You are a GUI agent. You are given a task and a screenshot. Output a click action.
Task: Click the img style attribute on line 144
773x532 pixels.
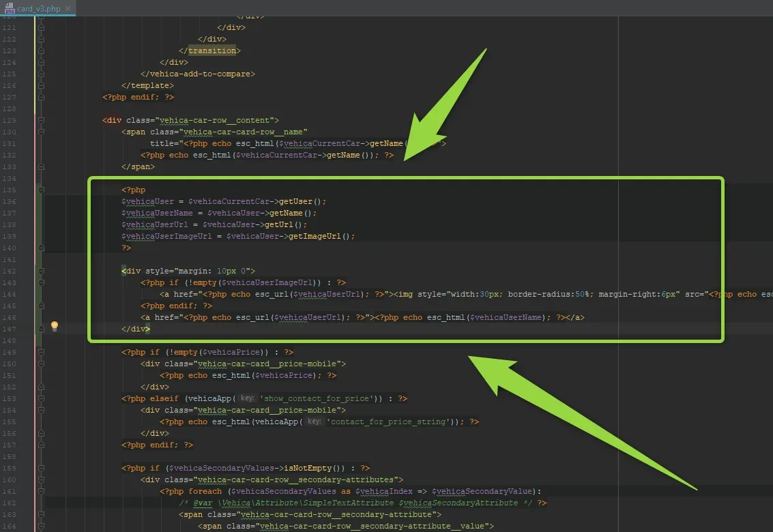pyautogui.click(x=549, y=295)
